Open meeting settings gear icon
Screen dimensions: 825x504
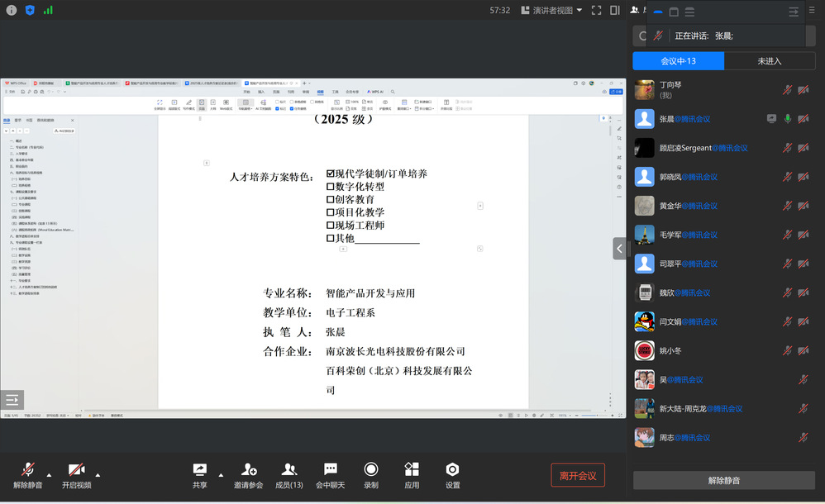[452, 470]
